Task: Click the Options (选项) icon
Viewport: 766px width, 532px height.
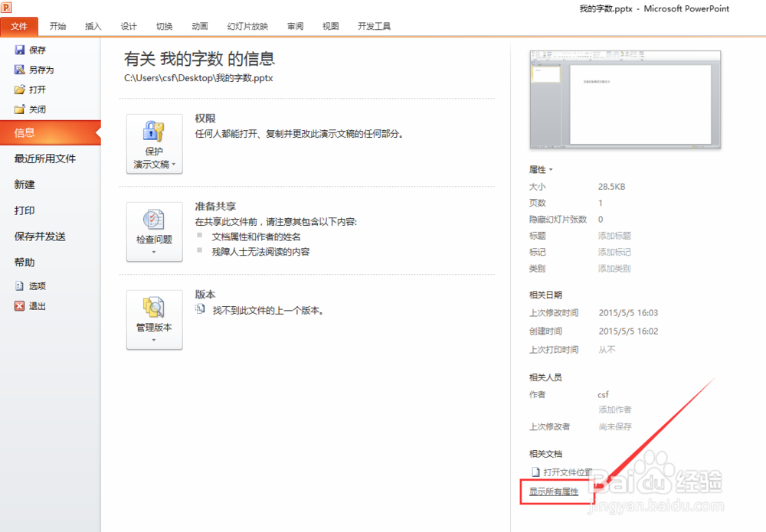Action: click(x=20, y=286)
